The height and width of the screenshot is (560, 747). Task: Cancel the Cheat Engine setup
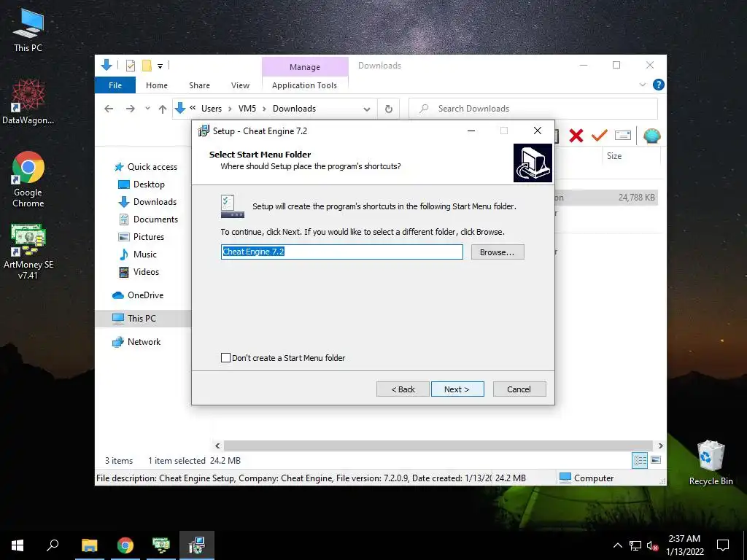[519, 389]
